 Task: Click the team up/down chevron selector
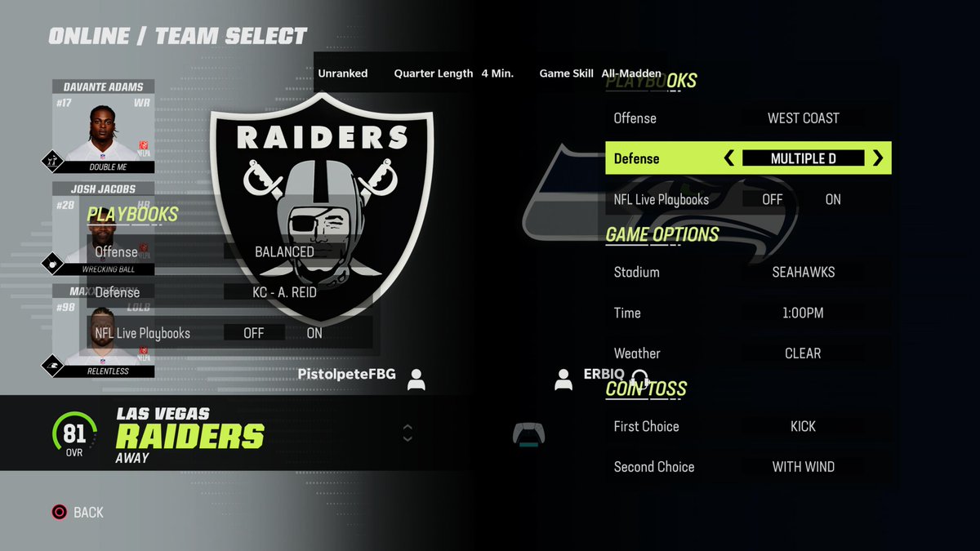(x=408, y=433)
